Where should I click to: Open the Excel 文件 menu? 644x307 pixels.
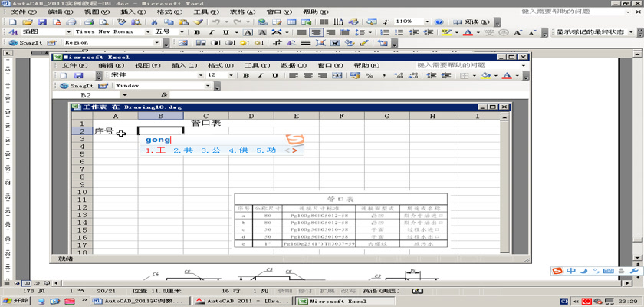click(x=74, y=65)
